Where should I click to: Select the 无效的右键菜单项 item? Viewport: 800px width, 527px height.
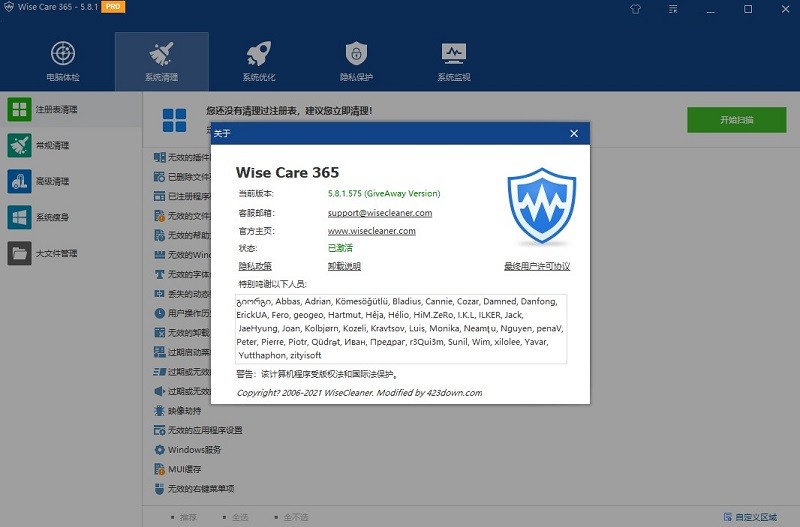194,489
